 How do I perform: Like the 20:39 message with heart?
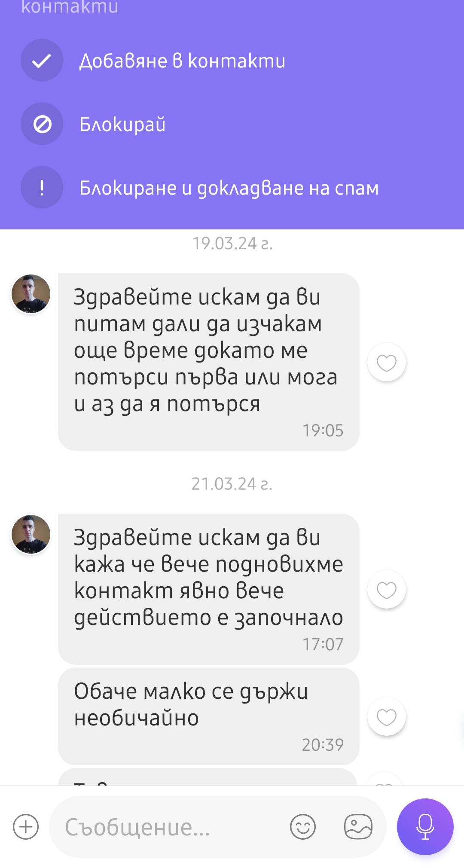pyautogui.click(x=387, y=717)
